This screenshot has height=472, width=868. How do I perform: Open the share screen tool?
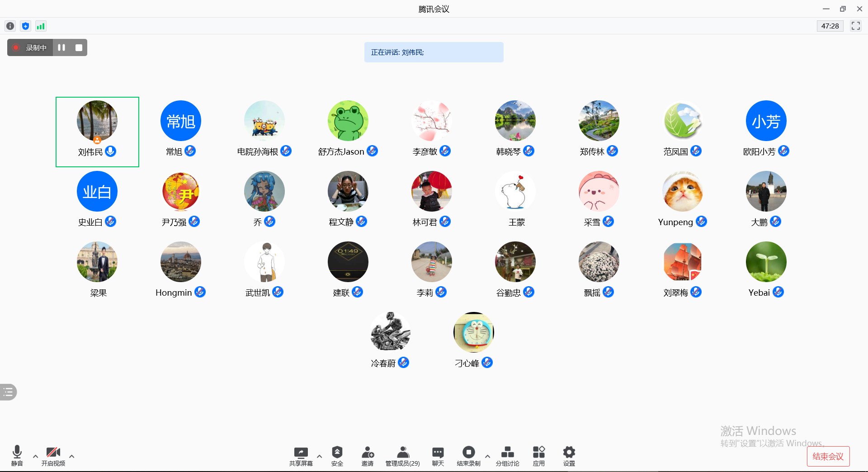(301, 456)
